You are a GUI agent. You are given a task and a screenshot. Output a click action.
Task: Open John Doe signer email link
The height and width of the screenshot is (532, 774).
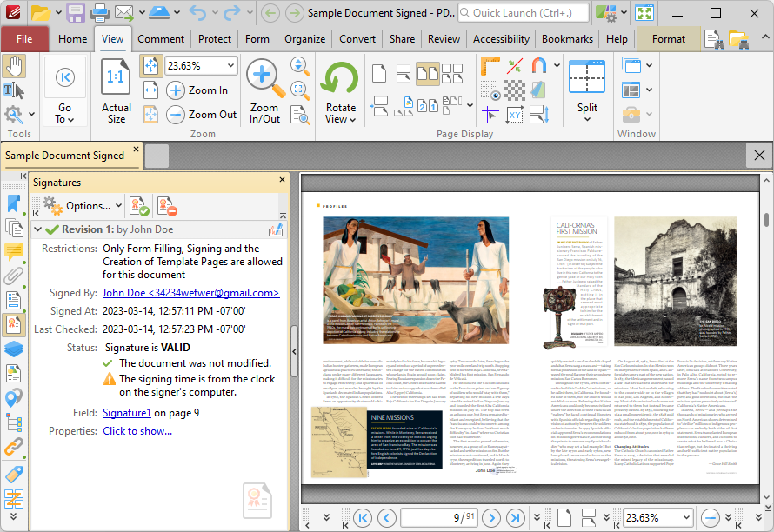(191, 293)
